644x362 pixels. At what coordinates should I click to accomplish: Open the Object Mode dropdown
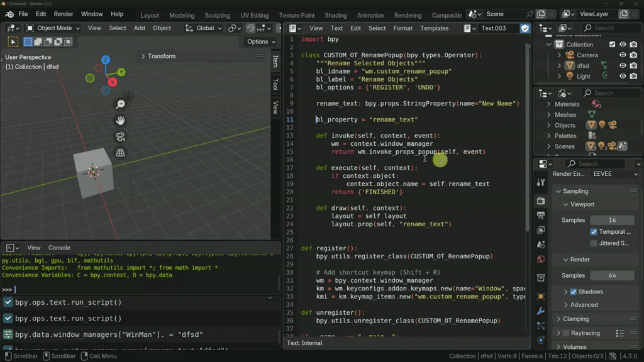click(x=53, y=28)
